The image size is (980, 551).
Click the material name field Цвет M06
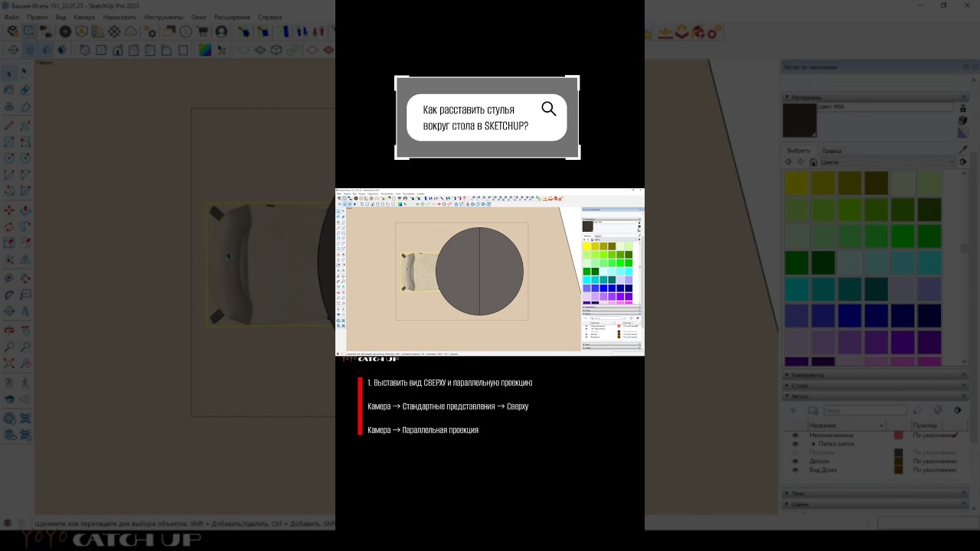pos(886,108)
